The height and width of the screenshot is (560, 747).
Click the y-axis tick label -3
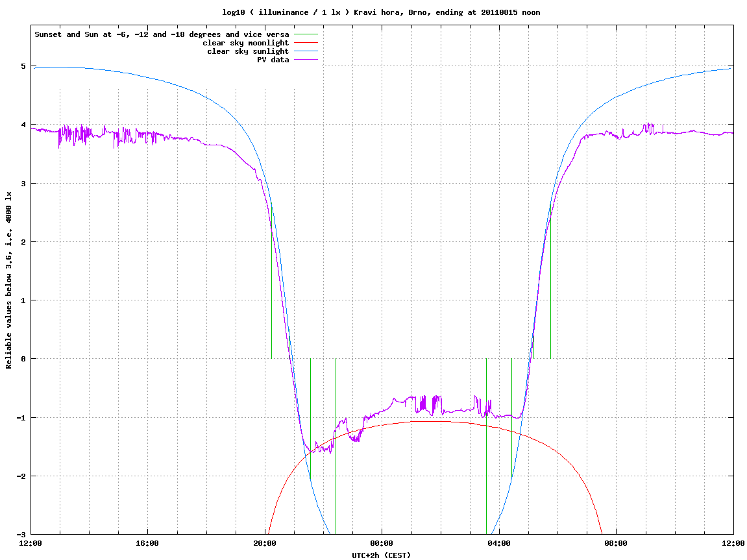pos(21,534)
